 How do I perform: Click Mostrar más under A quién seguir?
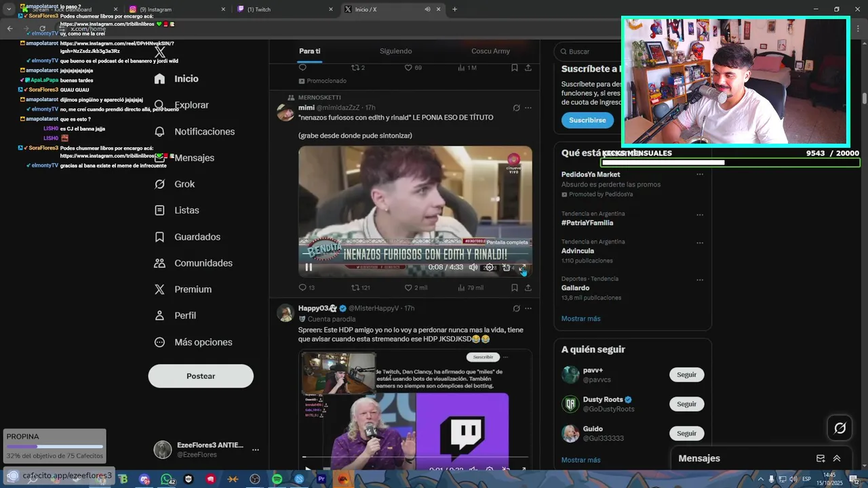coord(580,460)
